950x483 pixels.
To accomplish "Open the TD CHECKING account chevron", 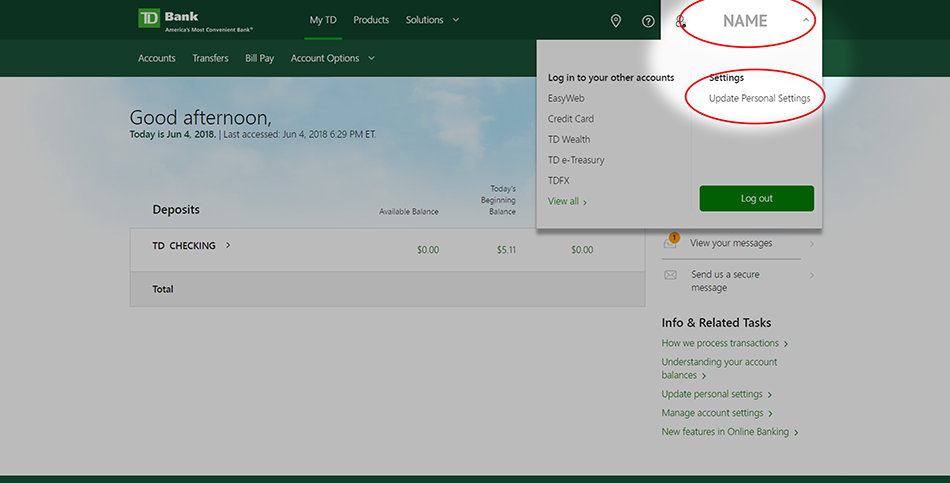I will click(228, 245).
